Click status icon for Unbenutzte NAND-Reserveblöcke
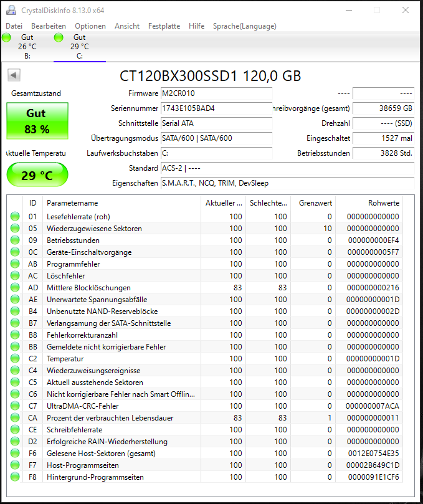 coord(15,311)
